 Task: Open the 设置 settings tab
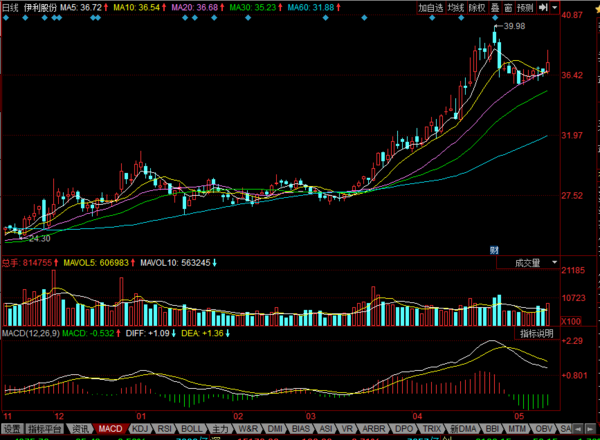(12, 428)
